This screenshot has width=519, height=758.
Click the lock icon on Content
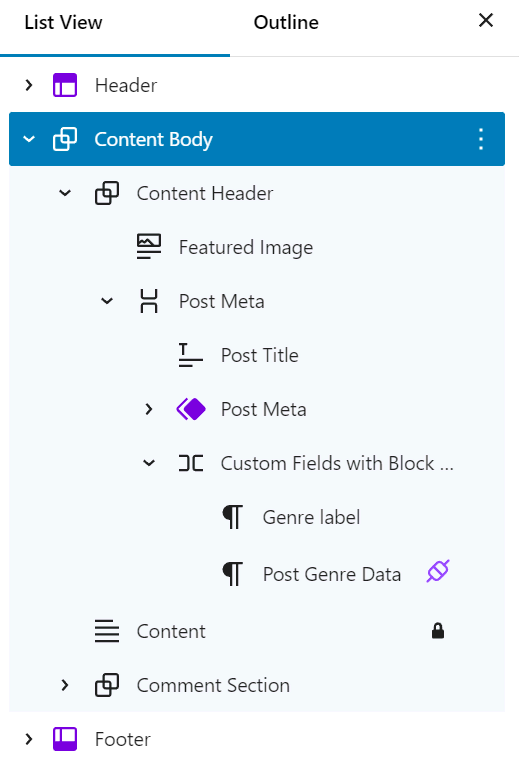coord(438,631)
